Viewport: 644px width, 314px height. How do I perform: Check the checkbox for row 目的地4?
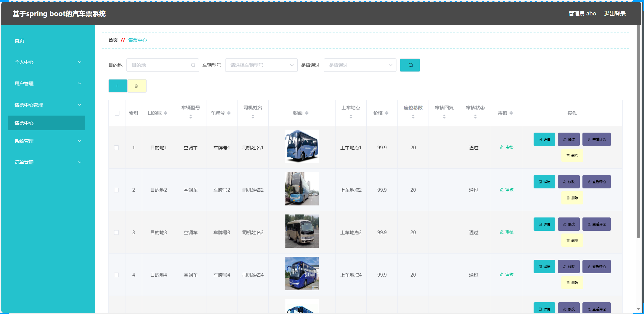[x=116, y=275]
